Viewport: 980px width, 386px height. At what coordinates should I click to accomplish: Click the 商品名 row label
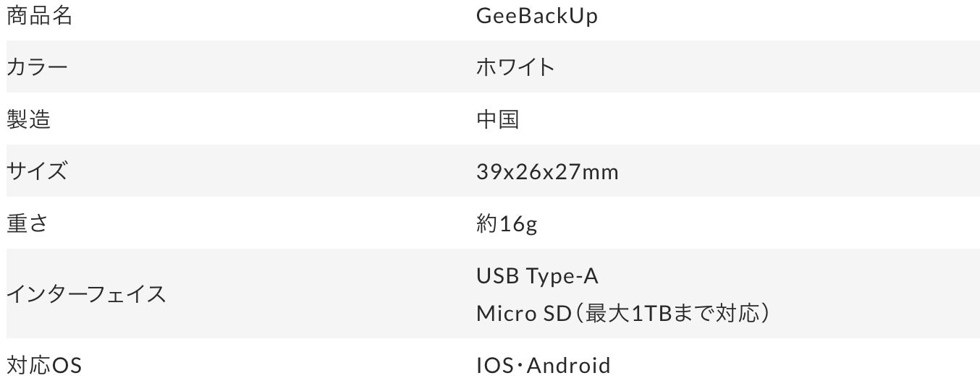coord(40,16)
